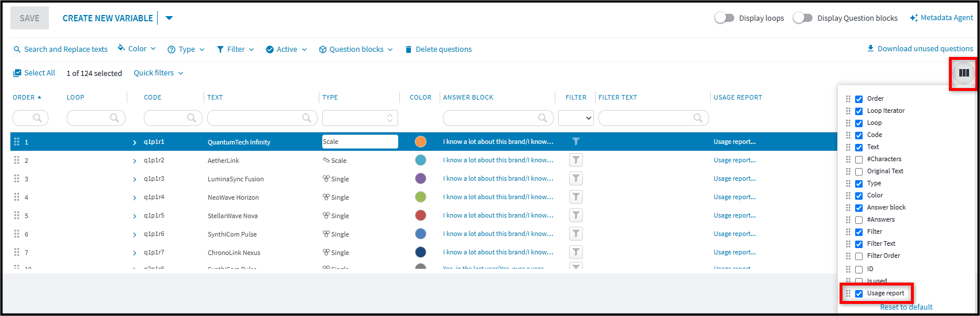Grab the drag handle of row 3
Screen dimensions: 980x316
(17, 178)
